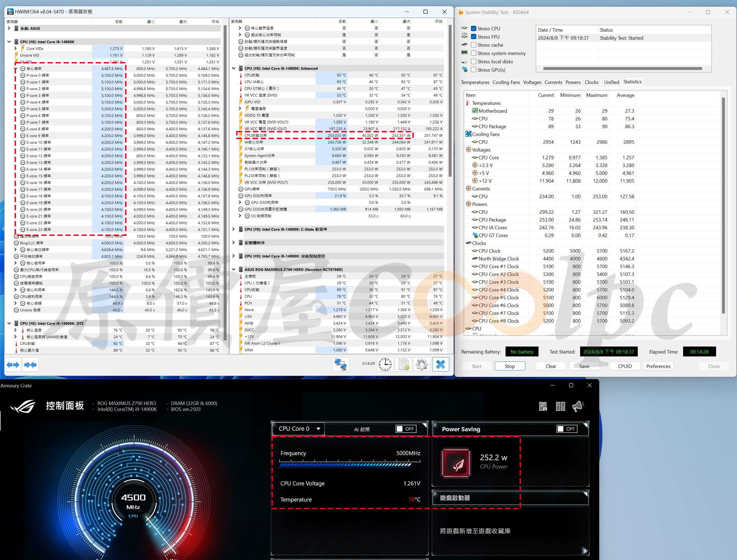Click AIDA64 flame title icon
This screenshot has height=560, width=737.
[x=461, y=12]
